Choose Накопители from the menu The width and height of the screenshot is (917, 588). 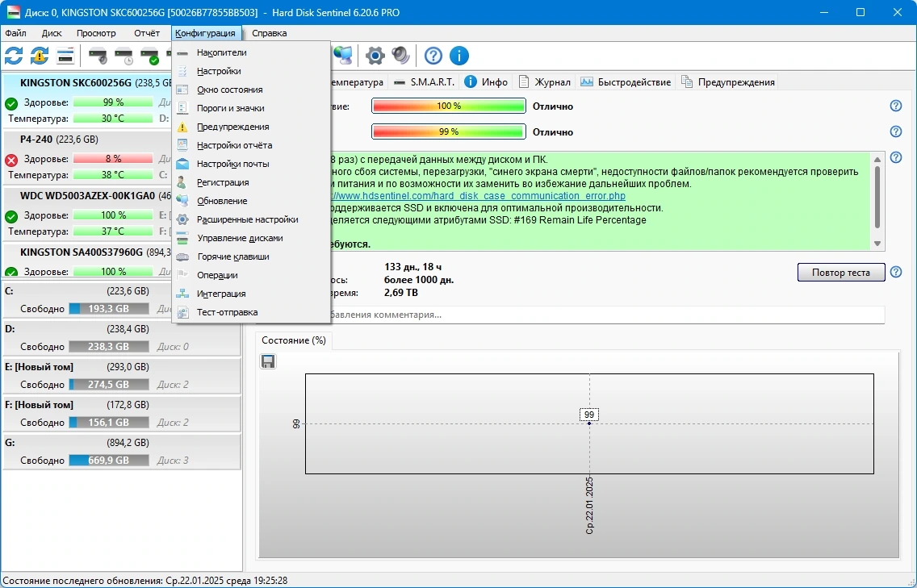(x=251, y=52)
